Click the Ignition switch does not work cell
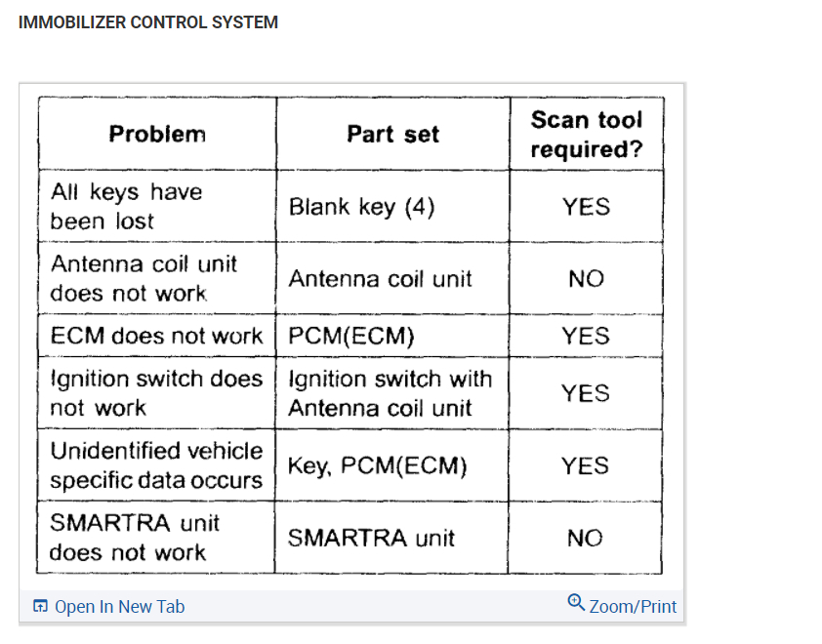 156,393
